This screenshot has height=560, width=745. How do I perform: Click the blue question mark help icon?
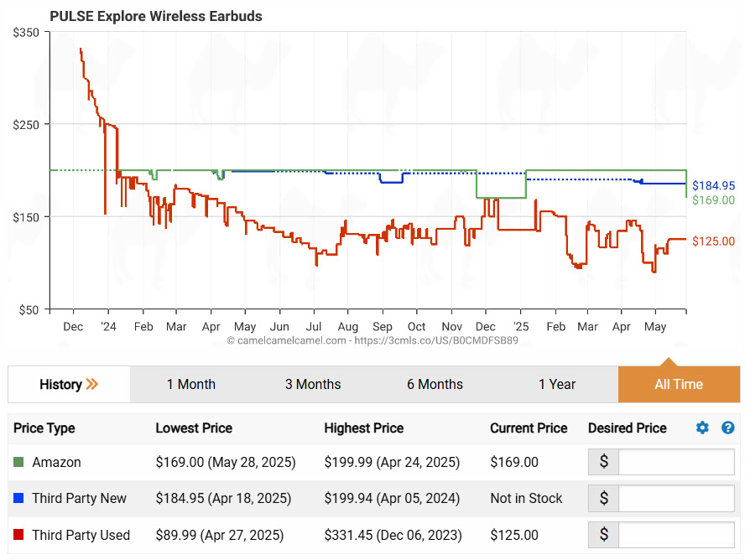[x=727, y=428]
